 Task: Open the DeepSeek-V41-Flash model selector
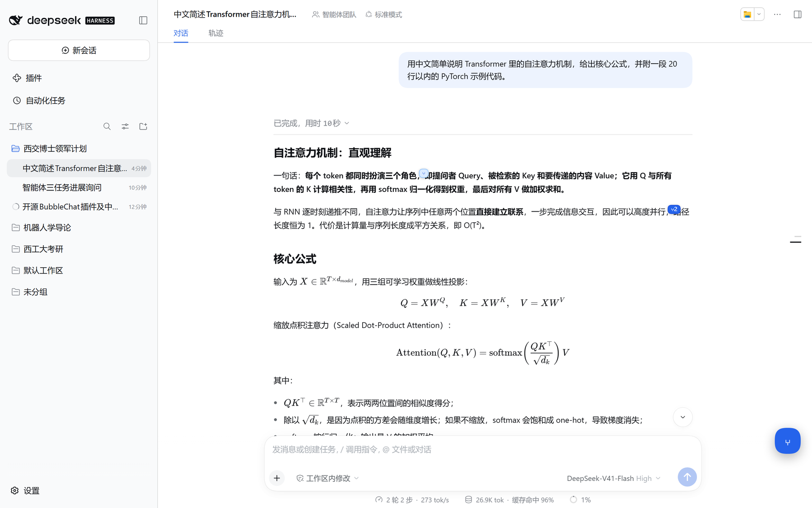coord(614,478)
